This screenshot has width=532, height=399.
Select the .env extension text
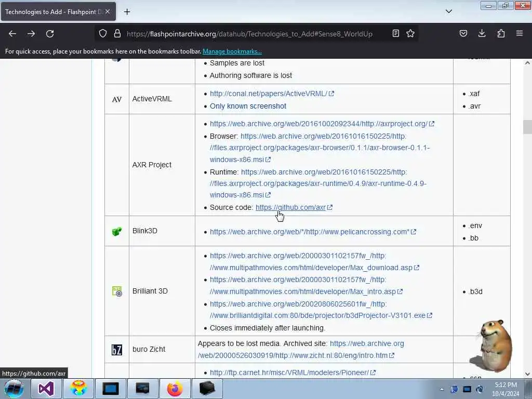tap(475, 225)
